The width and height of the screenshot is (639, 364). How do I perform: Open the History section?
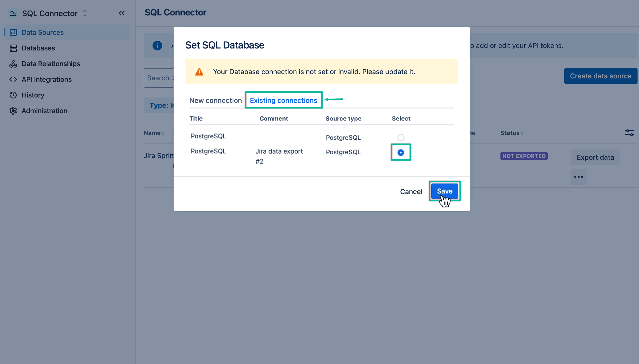pos(33,95)
